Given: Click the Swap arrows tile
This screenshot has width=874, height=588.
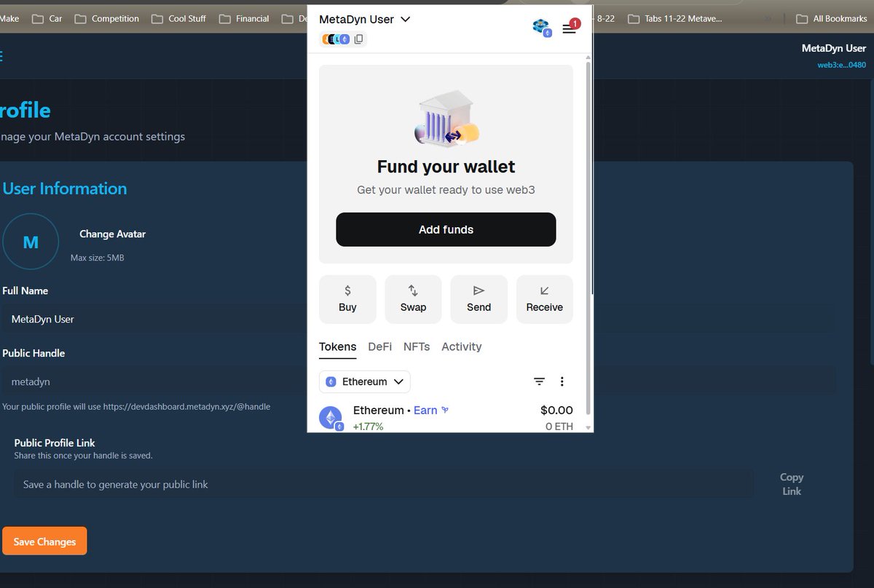Looking at the screenshot, I should point(413,299).
